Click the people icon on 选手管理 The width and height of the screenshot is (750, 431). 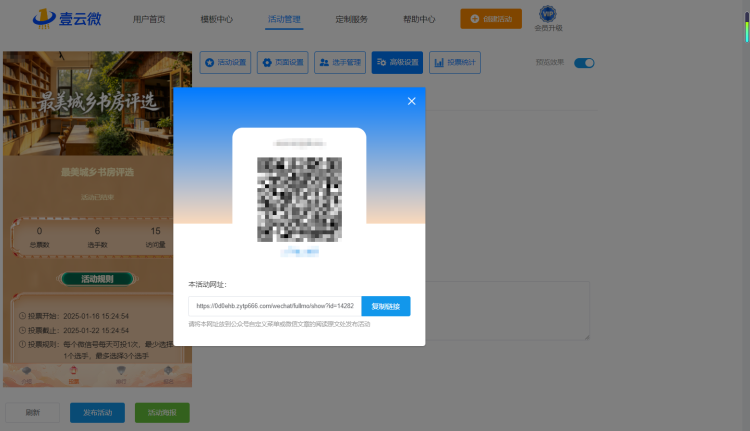pyautogui.click(x=324, y=63)
